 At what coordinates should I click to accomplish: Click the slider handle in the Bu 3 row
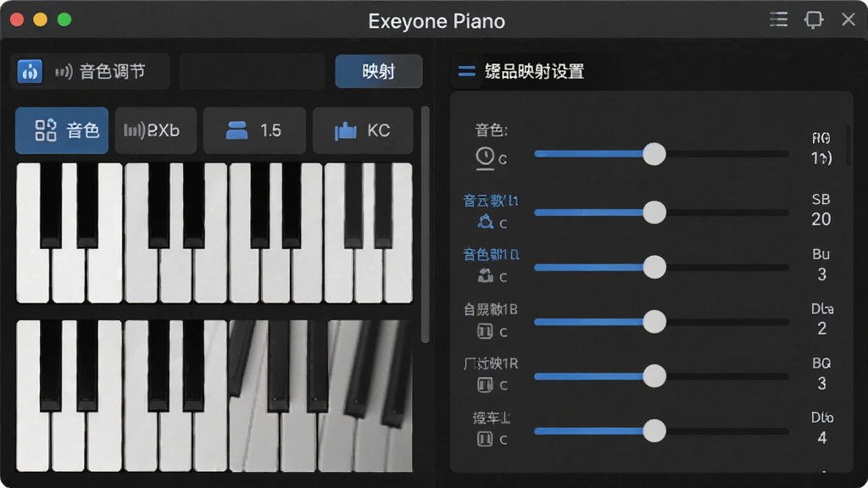coord(654,267)
